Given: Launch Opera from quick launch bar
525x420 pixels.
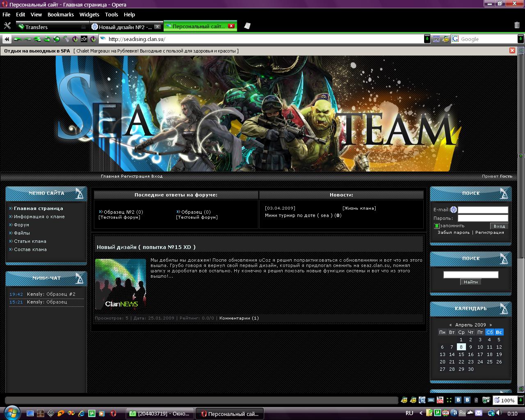Looking at the screenshot, I should [x=112, y=413].
